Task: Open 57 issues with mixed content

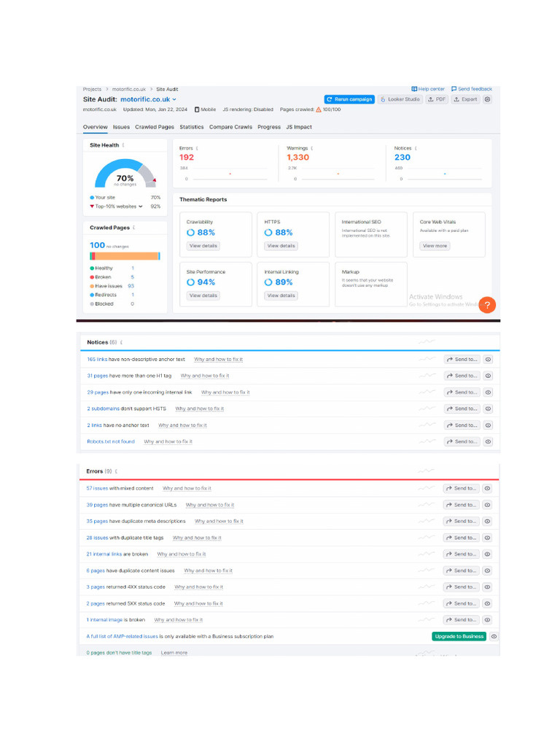Action: click(x=97, y=488)
